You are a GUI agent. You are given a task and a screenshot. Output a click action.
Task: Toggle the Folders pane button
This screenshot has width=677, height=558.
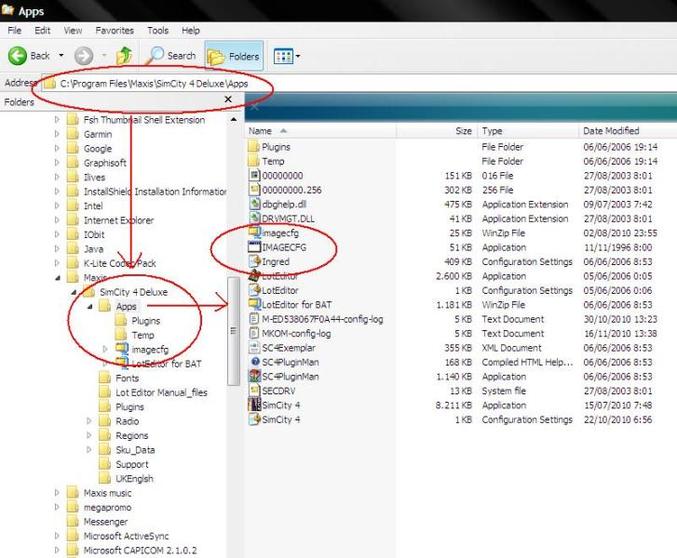point(232,56)
